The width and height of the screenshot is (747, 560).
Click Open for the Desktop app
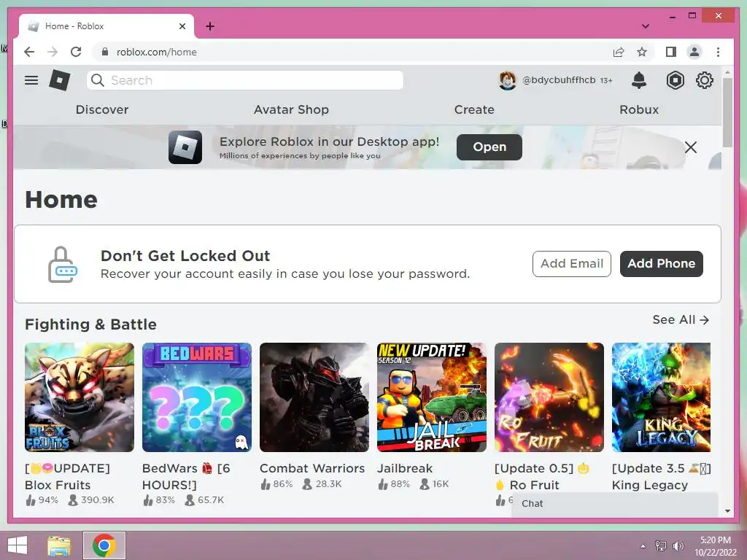tap(489, 147)
